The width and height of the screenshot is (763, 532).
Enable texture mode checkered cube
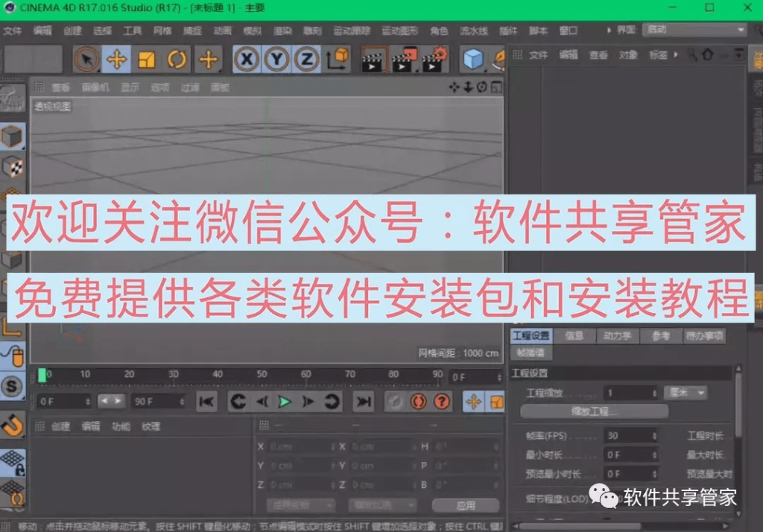click(12, 168)
